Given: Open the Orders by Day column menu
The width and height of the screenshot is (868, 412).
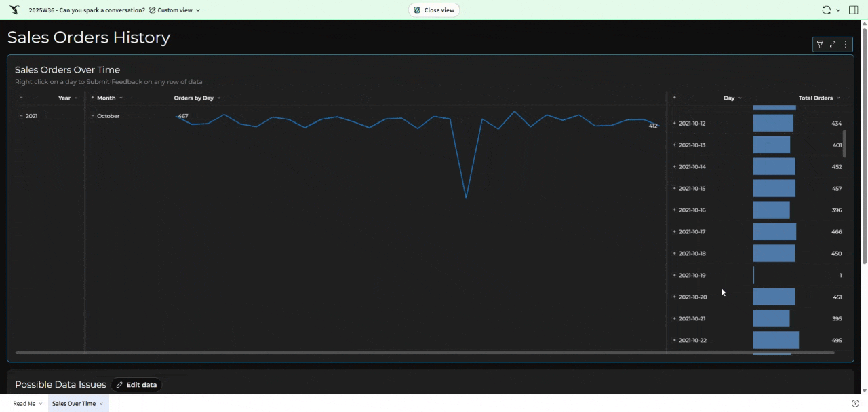Looking at the screenshot, I should [x=219, y=98].
